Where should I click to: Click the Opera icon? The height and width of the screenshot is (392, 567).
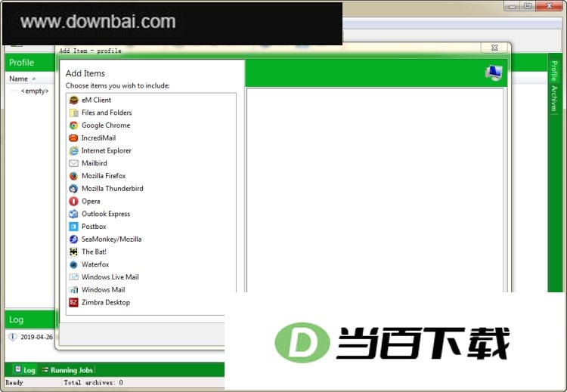[x=74, y=201]
